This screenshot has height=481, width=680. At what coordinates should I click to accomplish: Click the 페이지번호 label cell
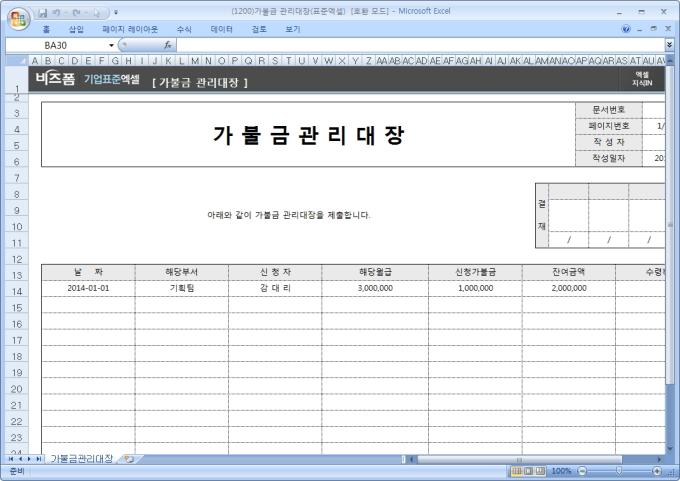tap(609, 126)
